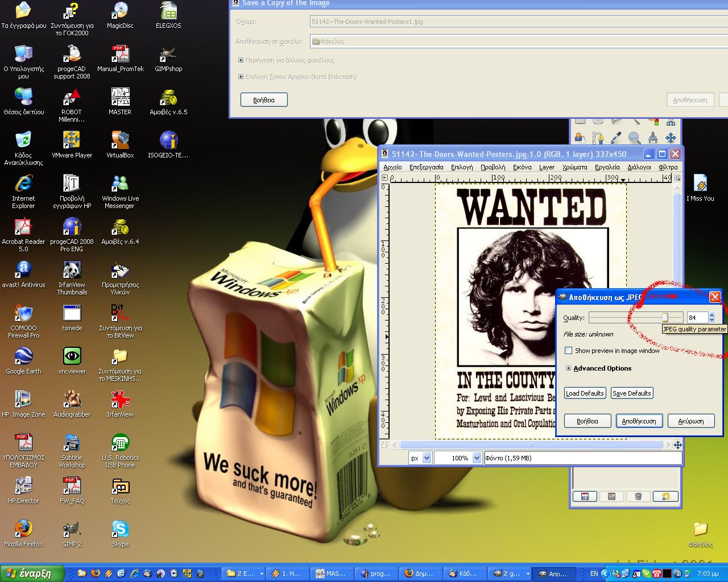Switch to Firefox Δημ... taskbar button
The width and height of the screenshot is (728, 582).
(421, 573)
